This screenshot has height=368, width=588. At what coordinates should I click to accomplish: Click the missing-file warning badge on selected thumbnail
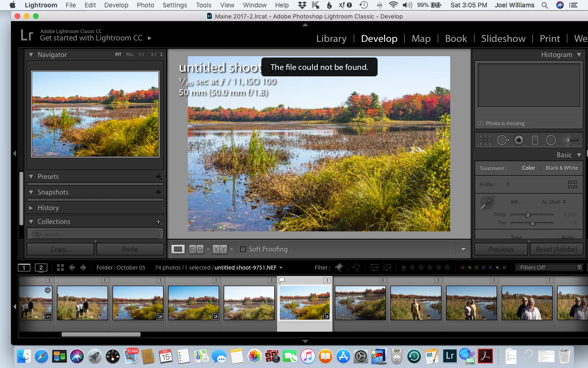(327, 280)
